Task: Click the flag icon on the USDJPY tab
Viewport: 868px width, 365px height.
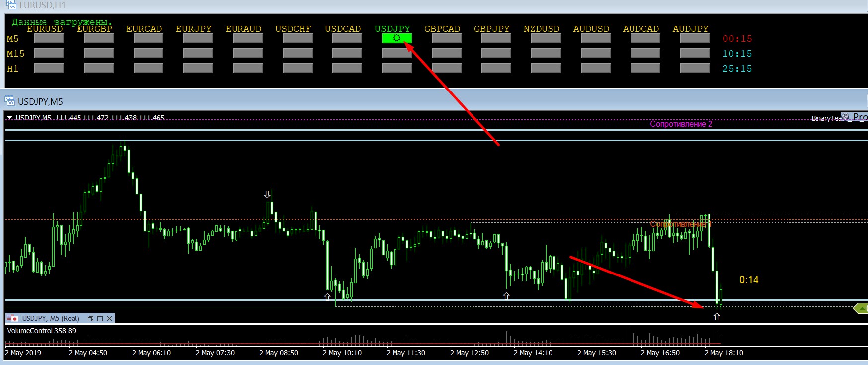Action: tap(12, 318)
